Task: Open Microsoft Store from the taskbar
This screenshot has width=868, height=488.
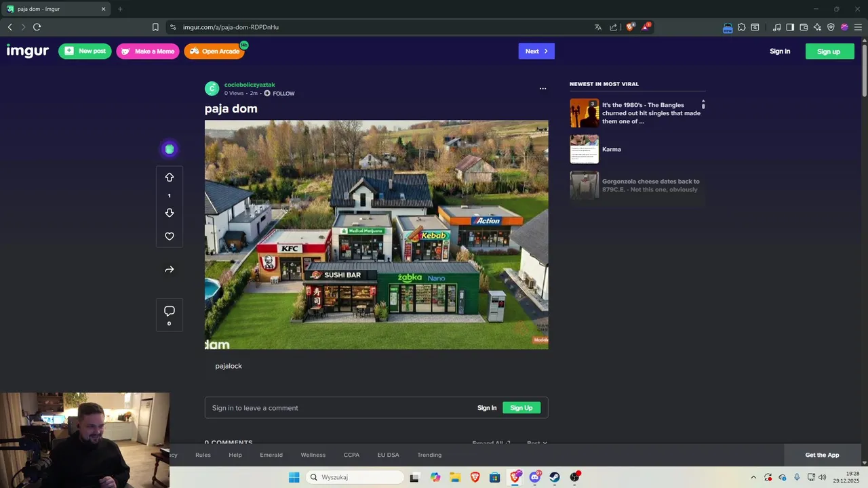Action: tap(495, 477)
